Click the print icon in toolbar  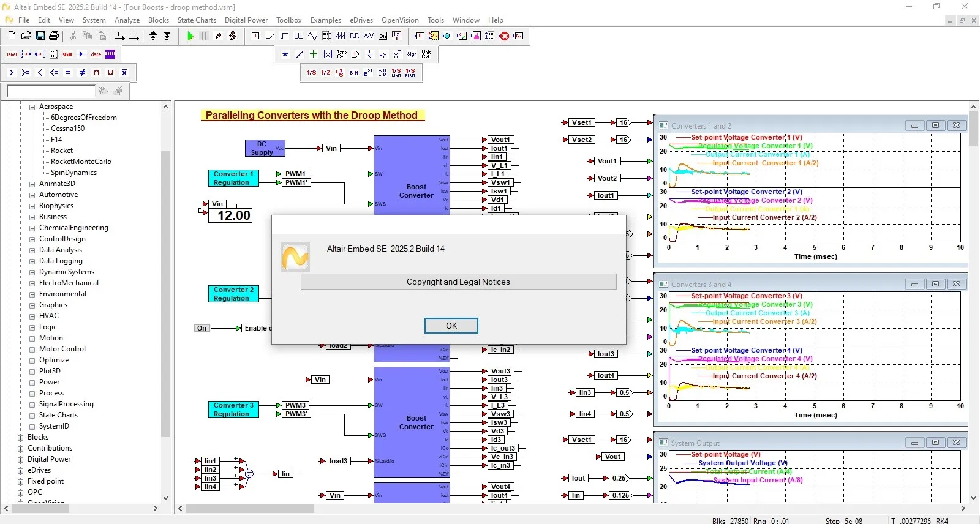point(54,36)
